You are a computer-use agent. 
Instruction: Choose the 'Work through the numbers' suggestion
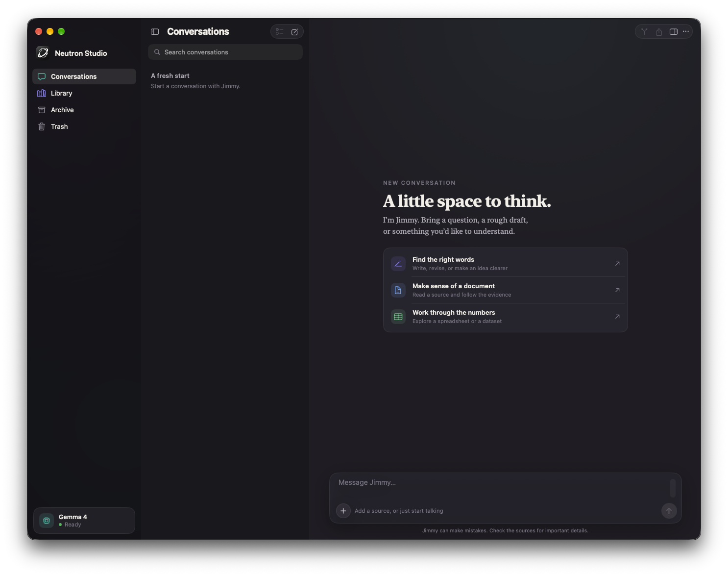pos(506,317)
